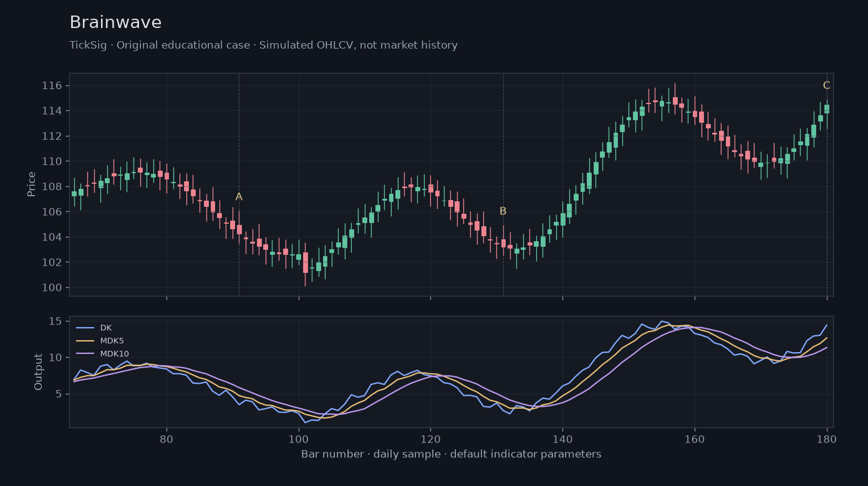Click the DK legend entry

click(94, 328)
